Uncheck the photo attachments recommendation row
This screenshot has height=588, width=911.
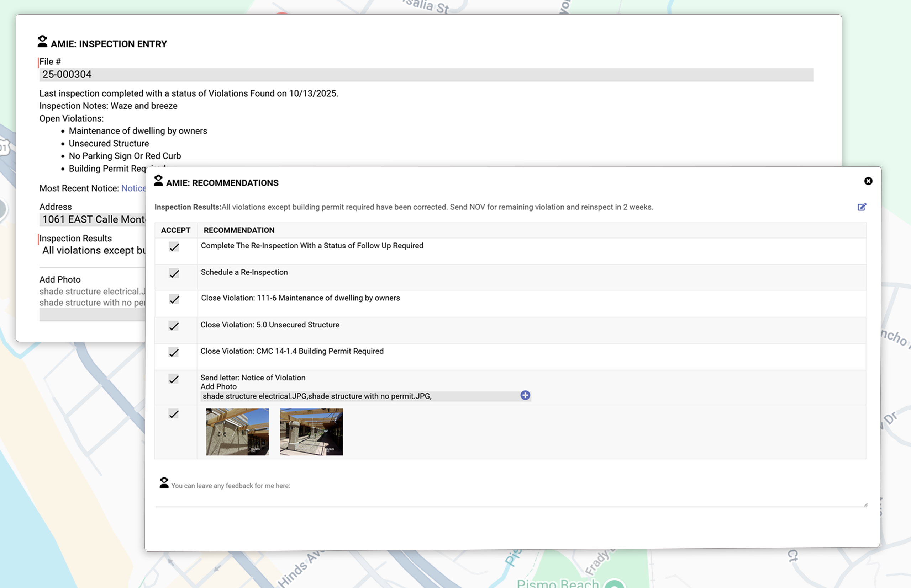coord(175,414)
